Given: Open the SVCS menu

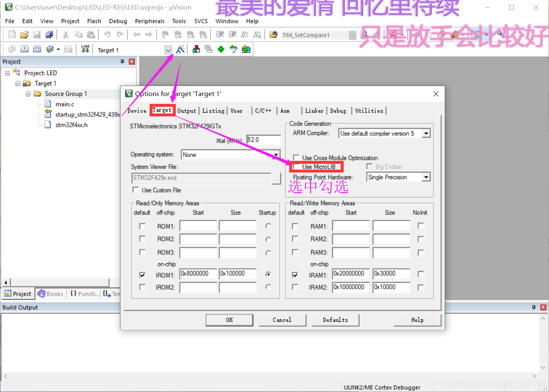Looking at the screenshot, I should point(201,21).
